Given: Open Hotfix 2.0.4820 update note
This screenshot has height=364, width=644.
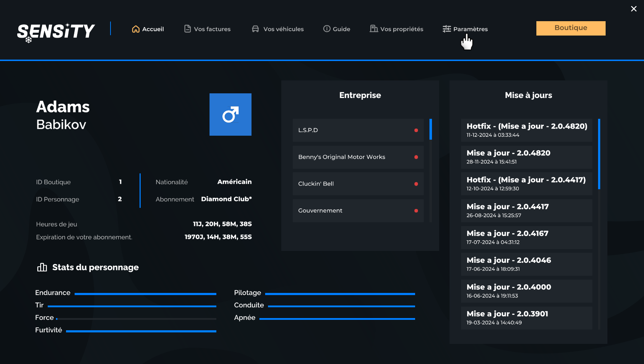Looking at the screenshot, I should [x=527, y=130].
